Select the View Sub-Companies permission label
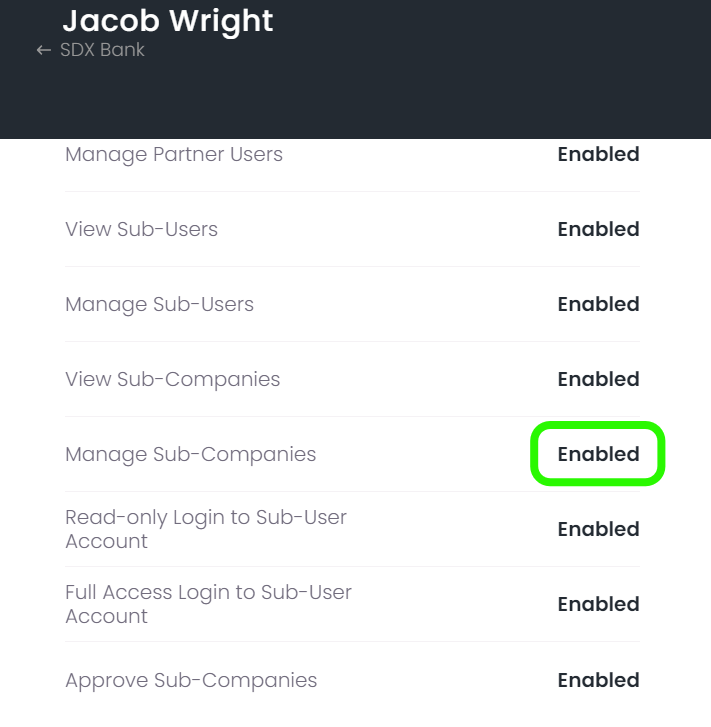Viewport: 711px width, 727px height. point(172,379)
